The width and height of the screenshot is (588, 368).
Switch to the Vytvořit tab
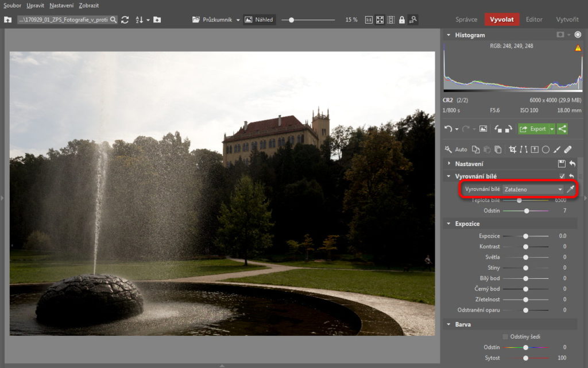coord(567,20)
